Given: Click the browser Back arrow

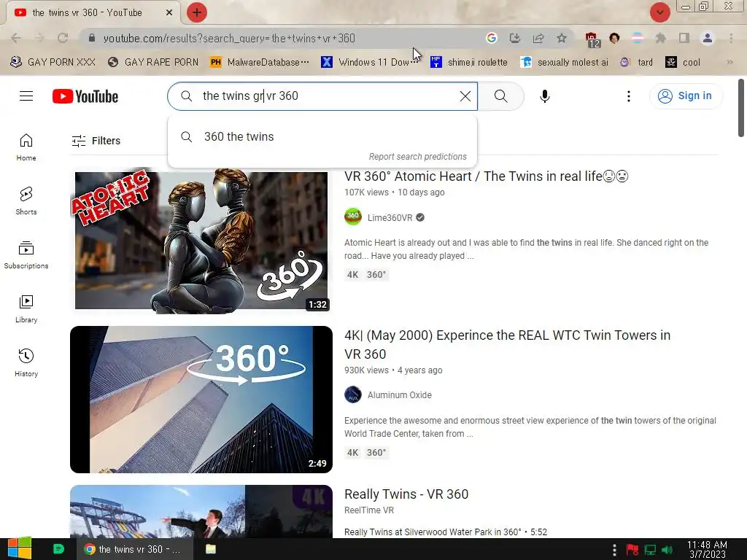Looking at the screenshot, I should 16,38.
